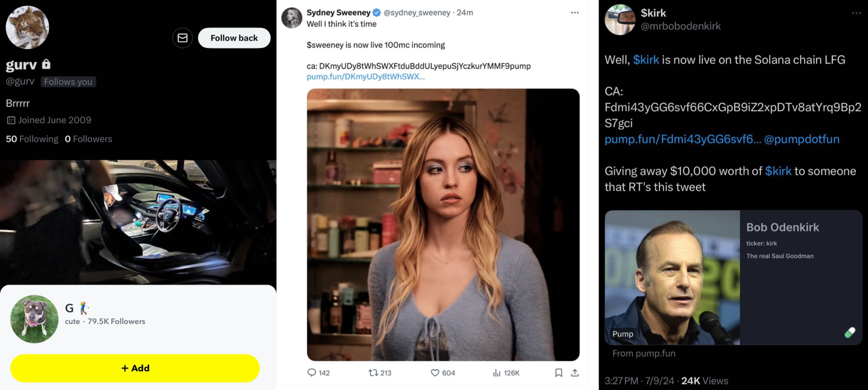This screenshot has height=390, width=868.
Task: Click the 50 Following count
Action: (32, 139)
